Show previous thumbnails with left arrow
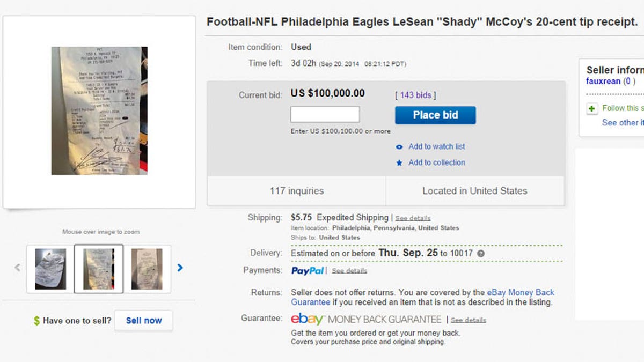The height and width of the screenshot is (362, 644). click(x=17, y=268)
